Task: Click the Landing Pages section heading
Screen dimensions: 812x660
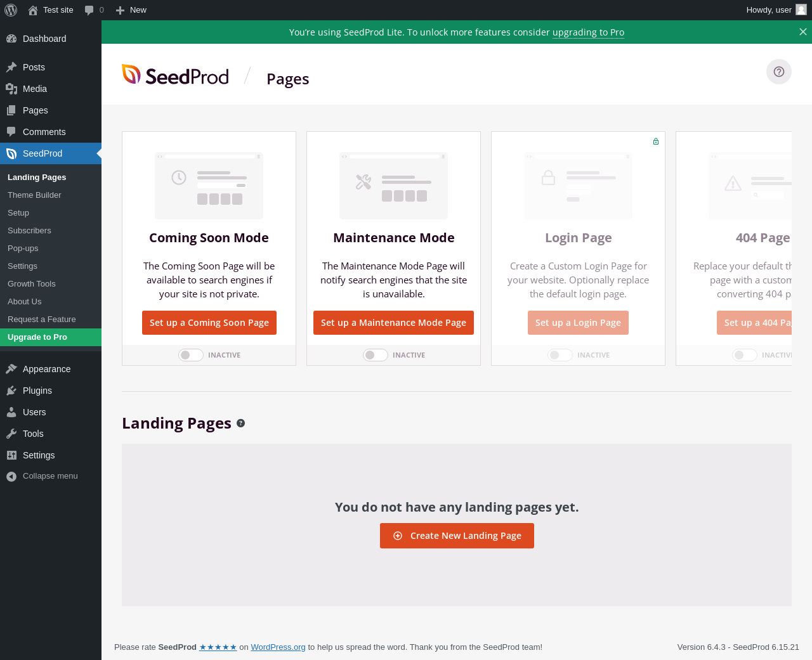Action: (x=176, y=423)
